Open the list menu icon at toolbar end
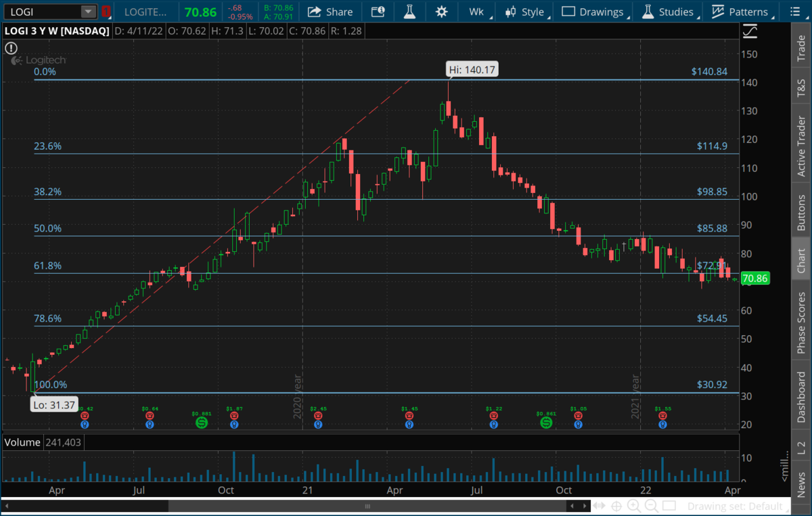 coord(794,12)
